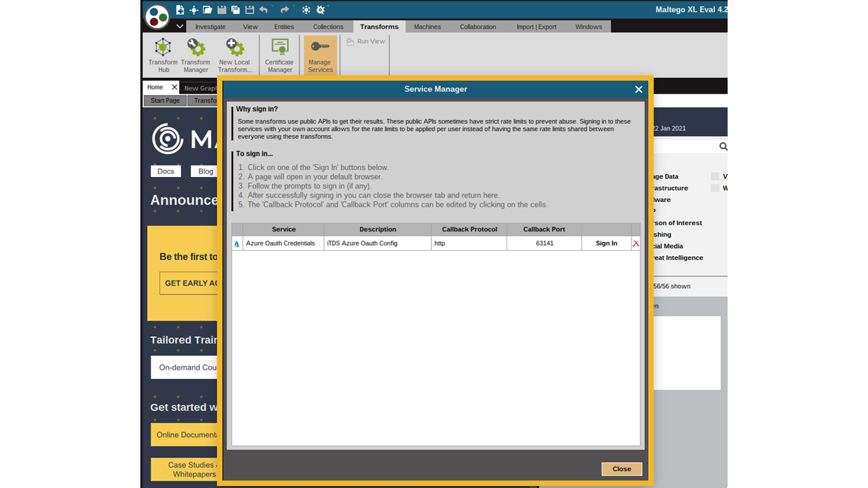This screenshot has height=488, width=868.
Task: Open Online Documentation button in background
Action: click(184, 435)
